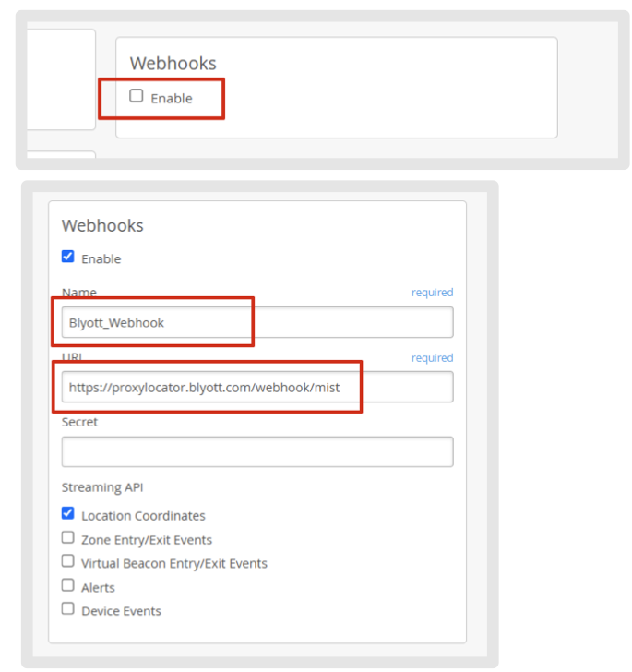632x672 pixels.
Task: Click the Enable label beside the unchecked checkbox
Action: click(172, 98)
